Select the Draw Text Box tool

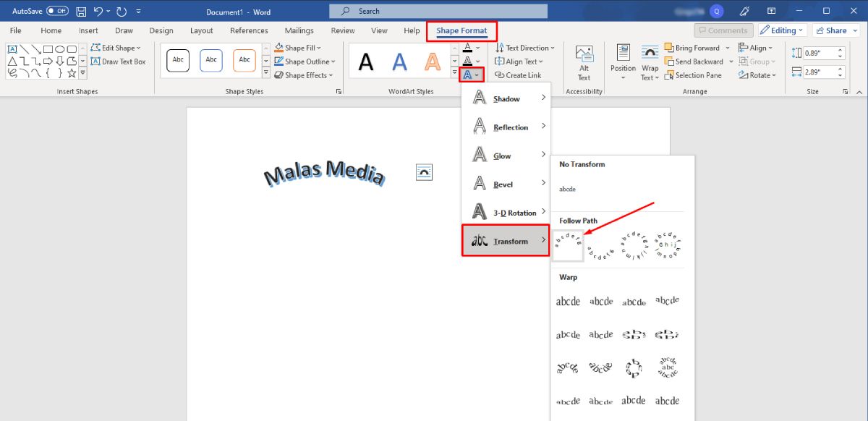[118, 61]
